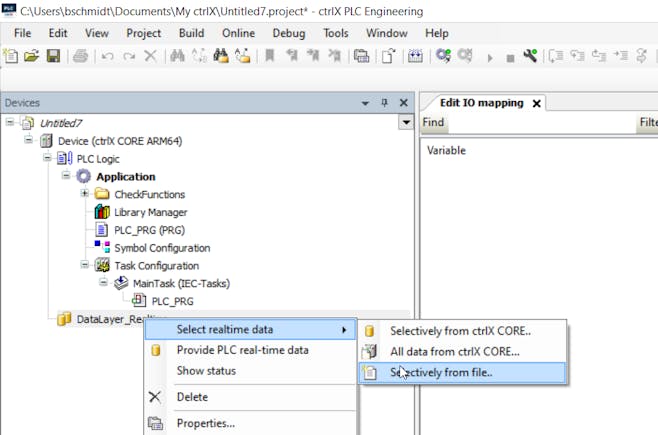Open the Build menu
This screenshot has height=435, width=658.
(191, 33)
